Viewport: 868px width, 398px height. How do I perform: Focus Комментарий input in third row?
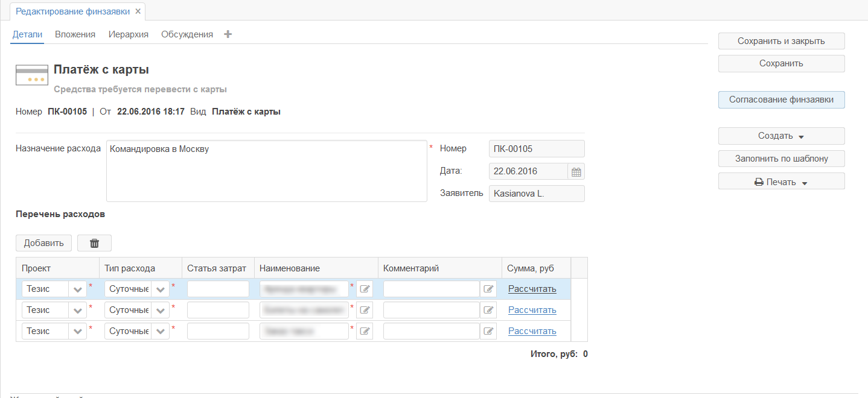point(432,331)
